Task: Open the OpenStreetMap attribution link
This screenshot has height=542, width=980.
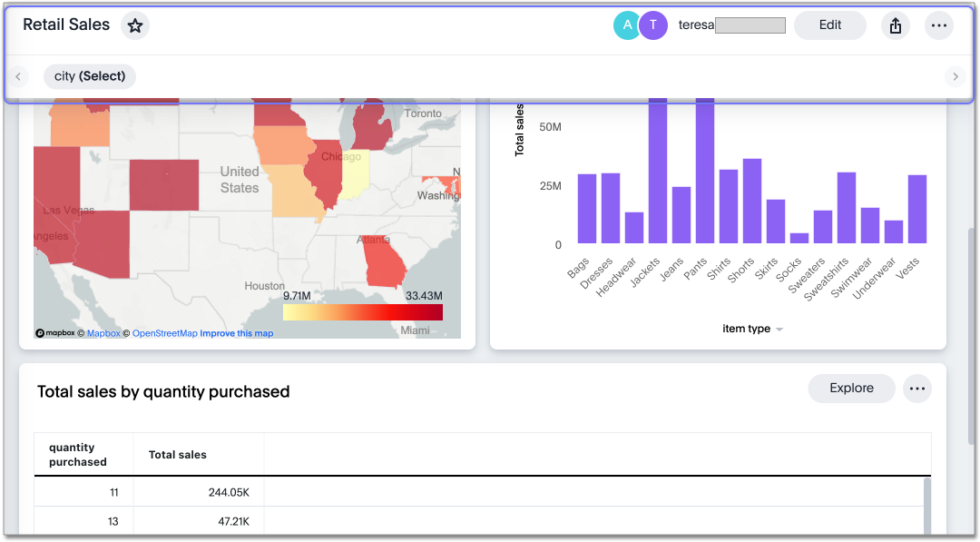Action: coord(164,333)
